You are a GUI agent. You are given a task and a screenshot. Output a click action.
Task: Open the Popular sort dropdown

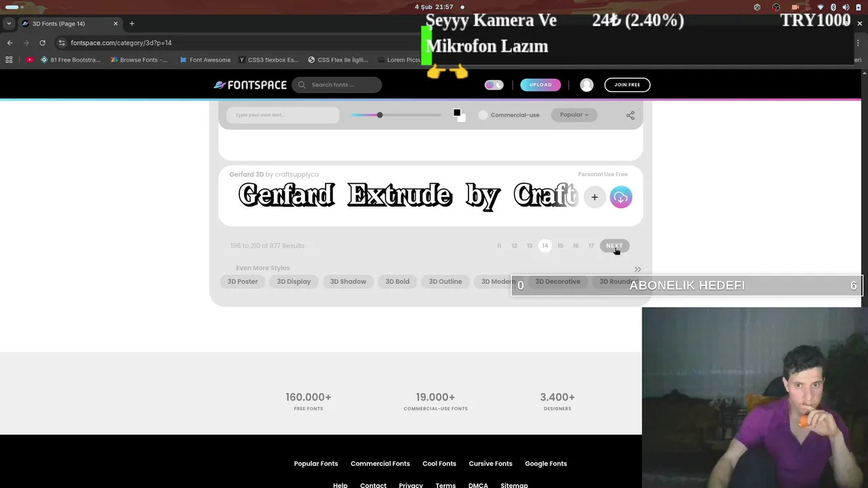[x=574, y=115]
